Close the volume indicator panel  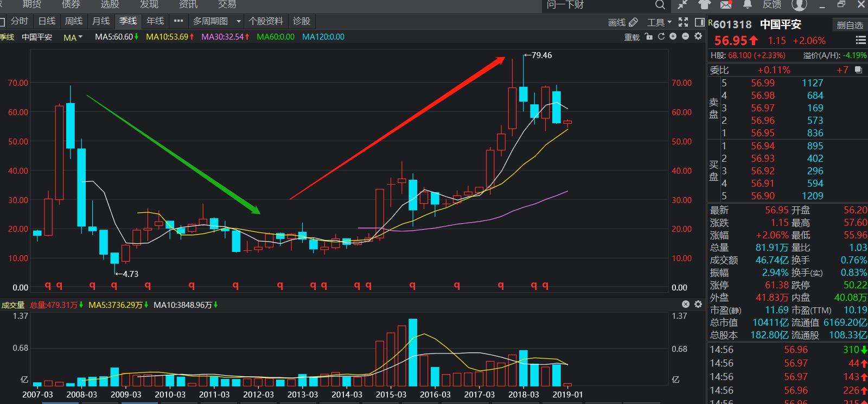(x=685, y=304)
